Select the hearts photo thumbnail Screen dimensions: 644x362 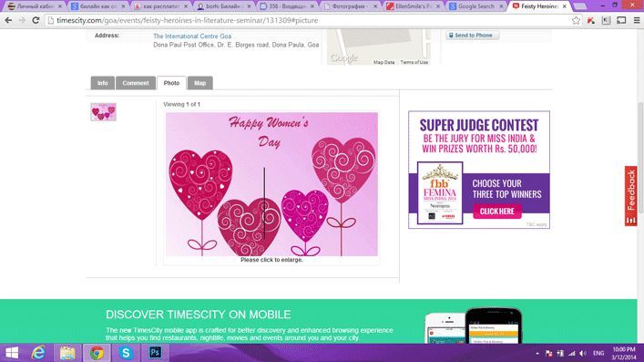(x=104, y=112)
